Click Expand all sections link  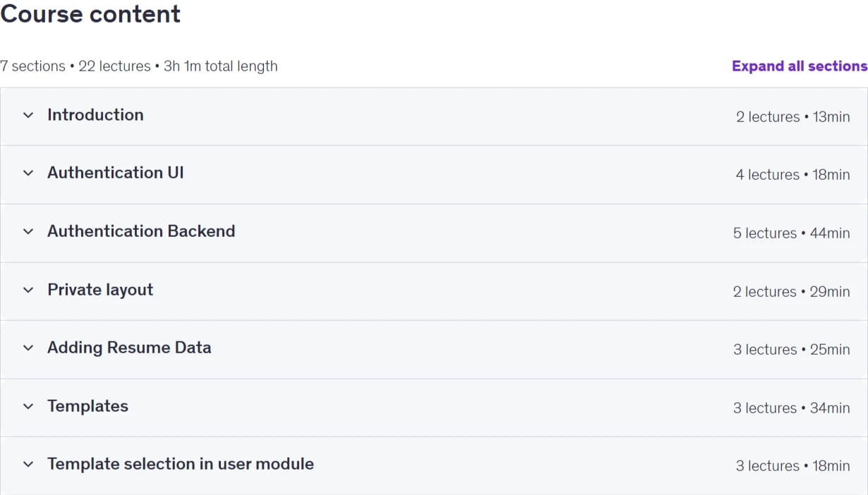click(800, 66)
